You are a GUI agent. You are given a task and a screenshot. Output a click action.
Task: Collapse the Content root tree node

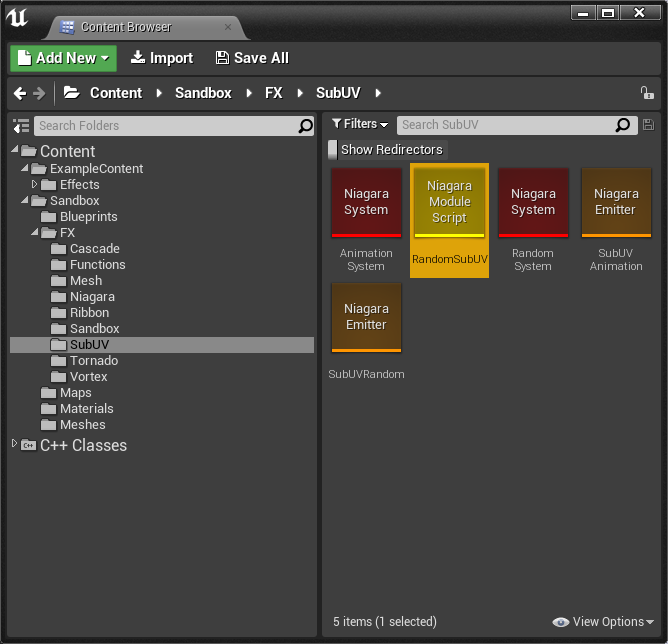(15, 150)
